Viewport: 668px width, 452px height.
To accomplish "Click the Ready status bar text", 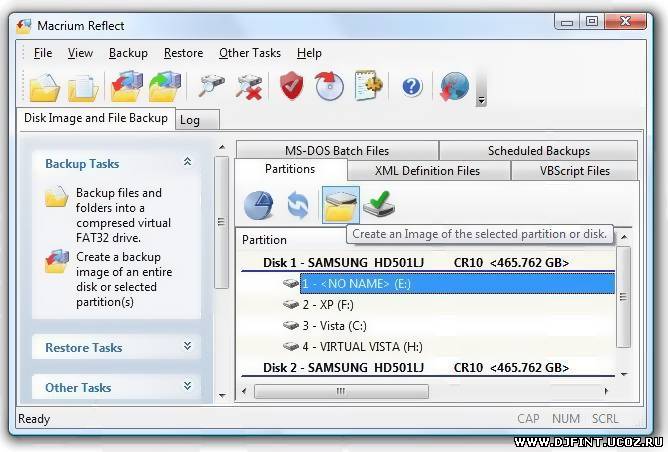I will coord(34,419).
